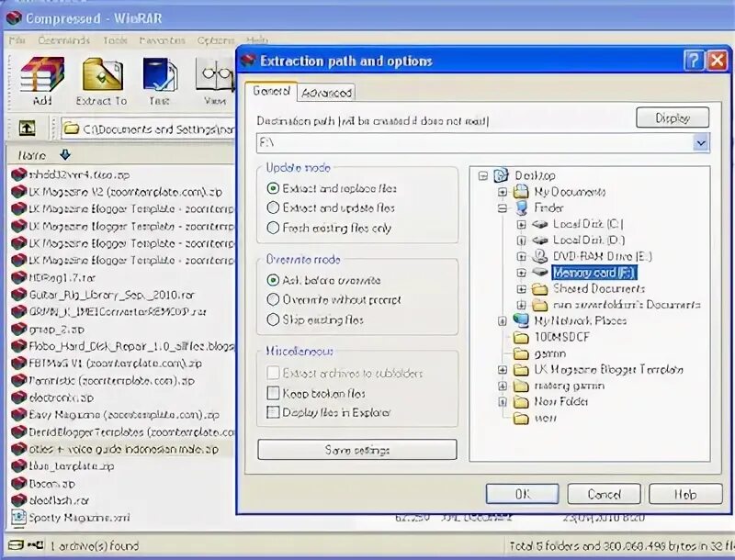
Task: Enable Keep broken files checkbox
Action: tap(273, 393)
